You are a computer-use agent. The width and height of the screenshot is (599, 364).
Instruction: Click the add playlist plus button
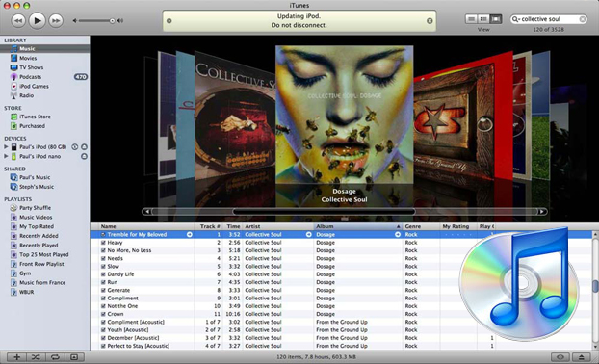click(x=16, y=357)
